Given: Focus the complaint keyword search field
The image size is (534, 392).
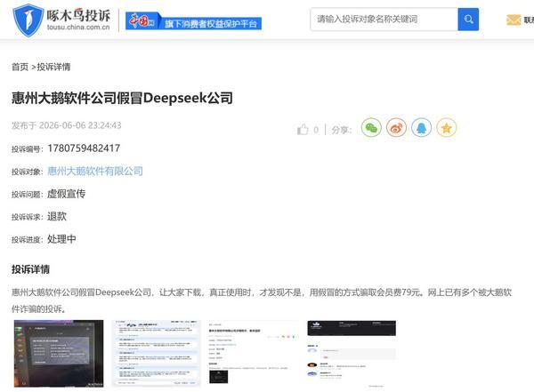Looking at the screenshot, I should click(384, 20).
